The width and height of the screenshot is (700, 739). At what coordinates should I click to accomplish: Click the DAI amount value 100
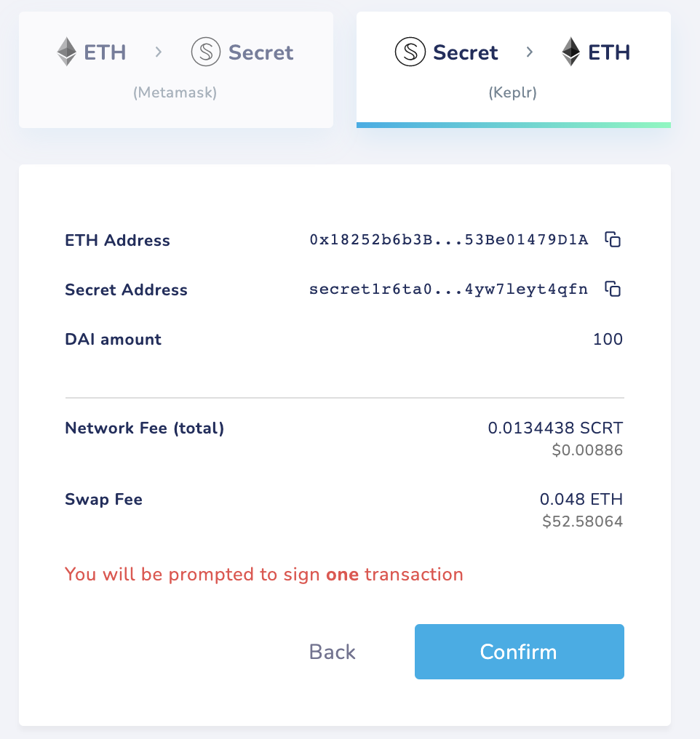click(x=608, y=338)
